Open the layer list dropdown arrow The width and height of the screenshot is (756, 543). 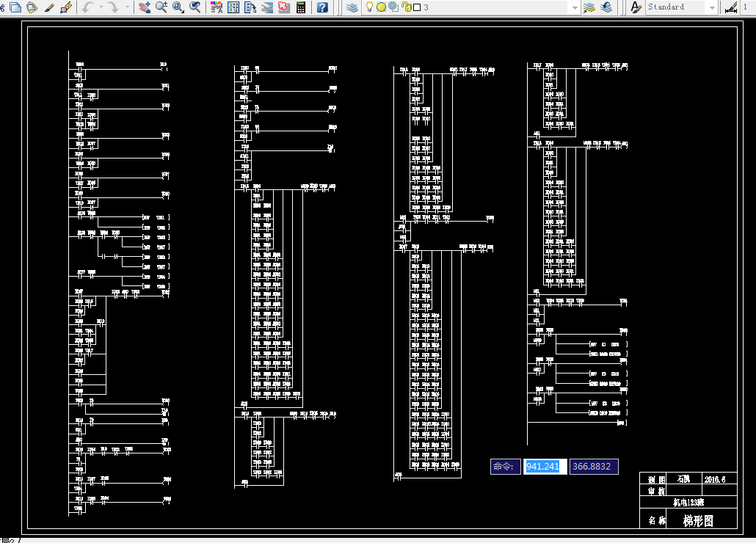[574, 8]
